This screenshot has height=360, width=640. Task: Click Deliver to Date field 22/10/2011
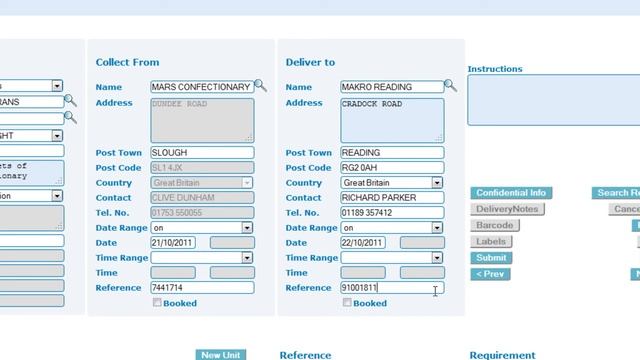363,243
